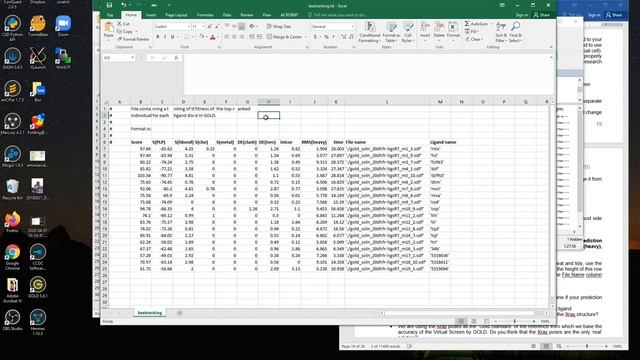
Task: Click the Paste clipboard icon
Action: tap(109, 28)
